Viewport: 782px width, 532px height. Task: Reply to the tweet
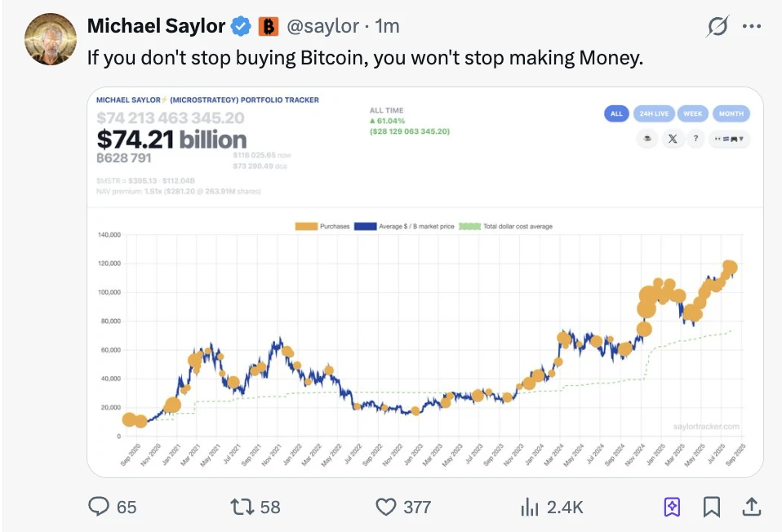(x=100, y=507)
